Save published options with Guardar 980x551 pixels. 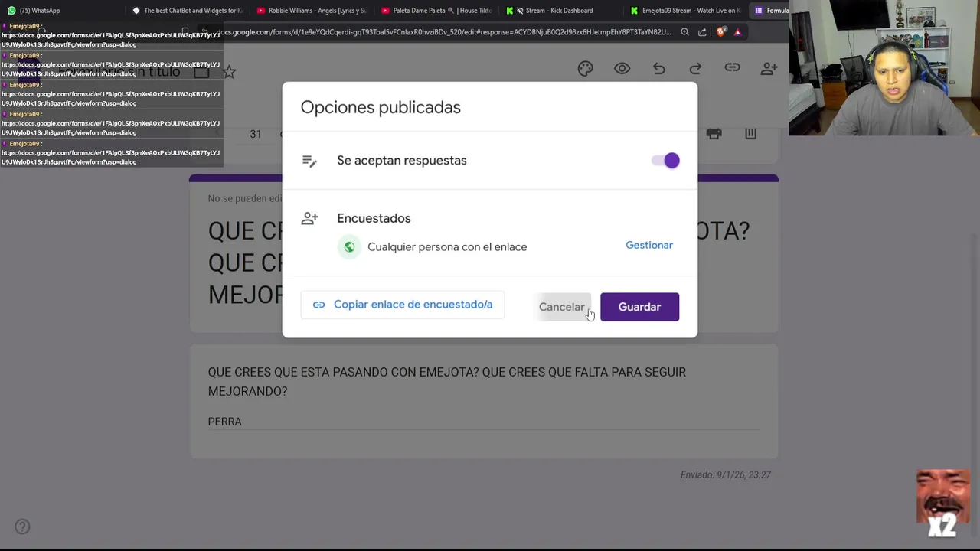[639, 307]
